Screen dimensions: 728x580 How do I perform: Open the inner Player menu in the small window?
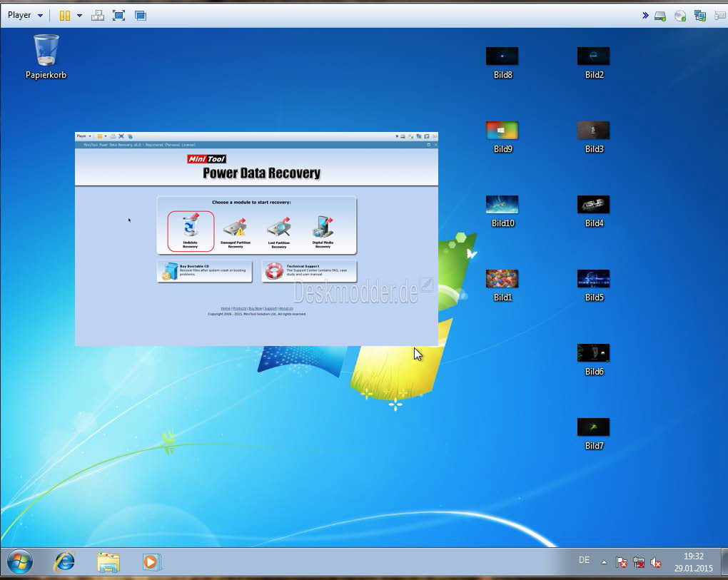pos(84,136)
